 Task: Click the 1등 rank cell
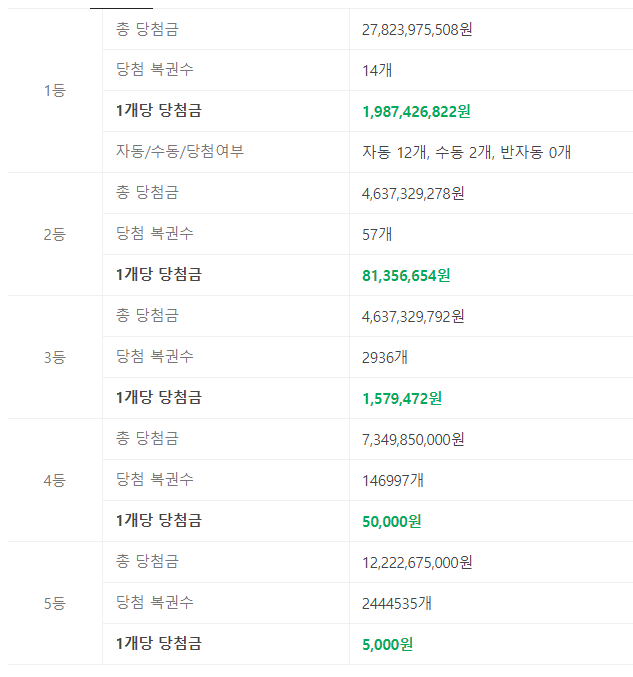(x=54, y=91)
